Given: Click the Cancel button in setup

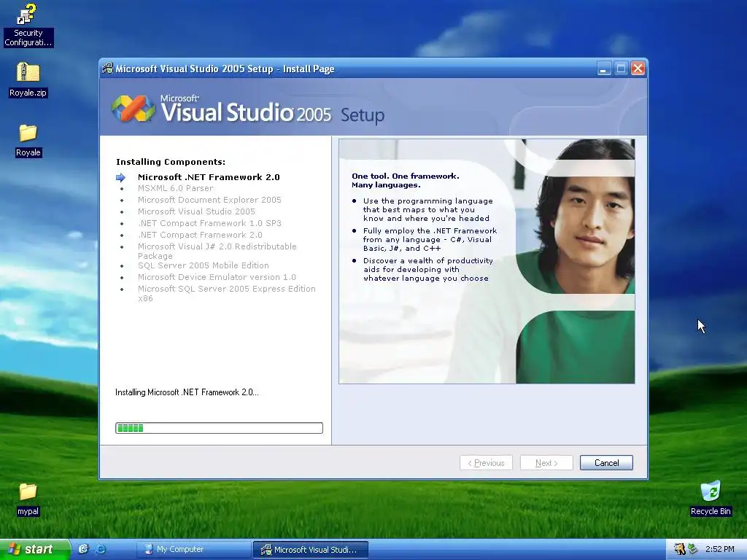Looking at the screenshot, I should [606, 463].
